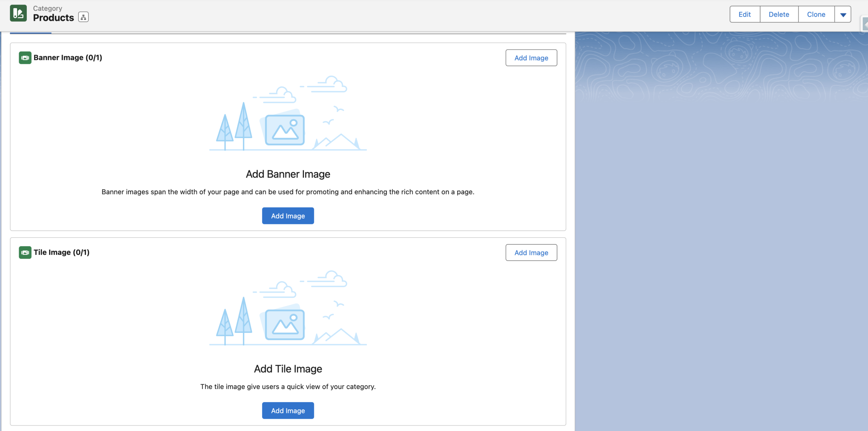Click the Delete button in top toolbar
Image resolution: width=868 pixels, height=431 pixels.
(x=779, y=13)
